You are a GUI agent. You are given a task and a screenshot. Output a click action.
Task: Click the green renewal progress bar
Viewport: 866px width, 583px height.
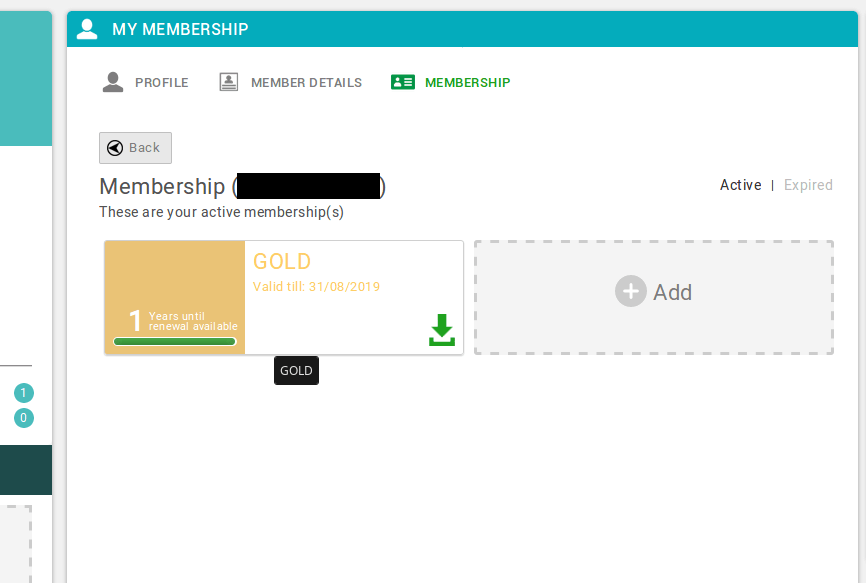(175, 342)
